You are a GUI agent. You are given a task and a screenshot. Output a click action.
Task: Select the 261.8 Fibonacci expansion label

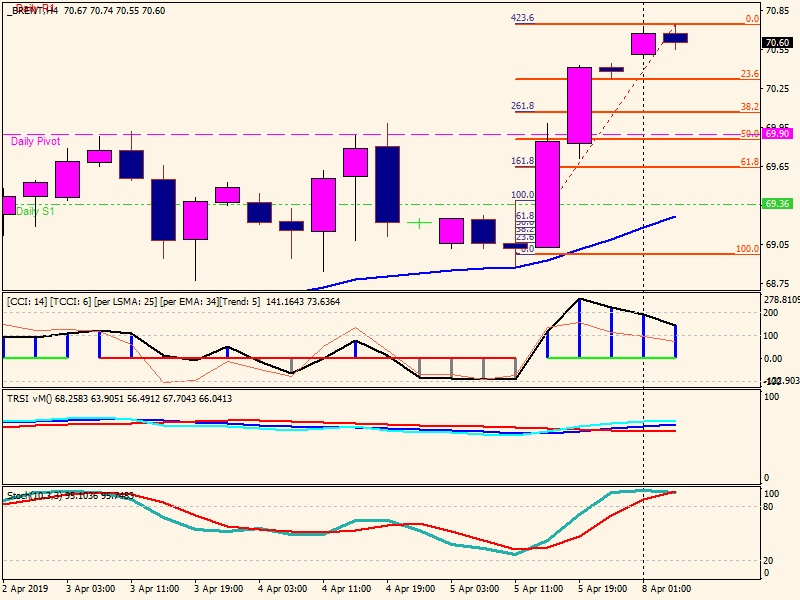pos(523,106)
